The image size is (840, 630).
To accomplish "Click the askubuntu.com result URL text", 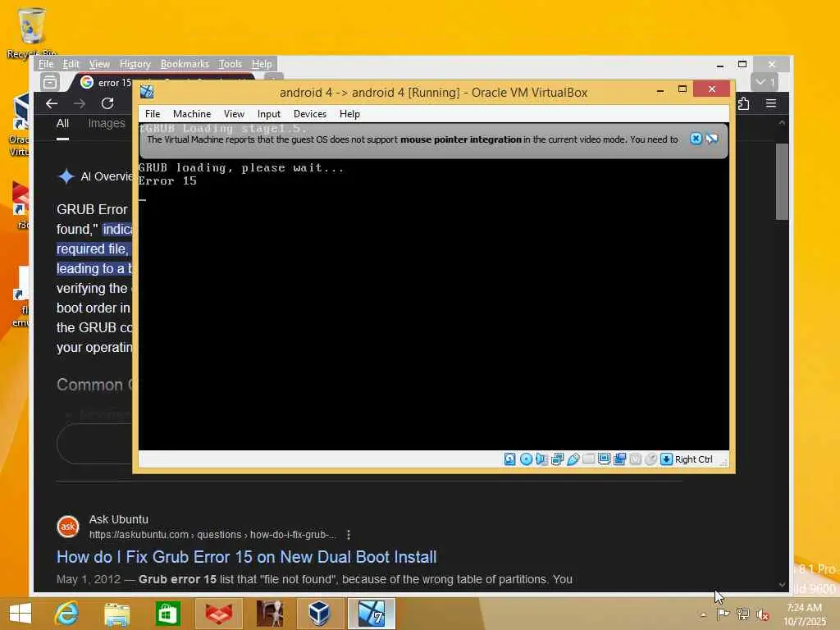I will click(212, 535).
